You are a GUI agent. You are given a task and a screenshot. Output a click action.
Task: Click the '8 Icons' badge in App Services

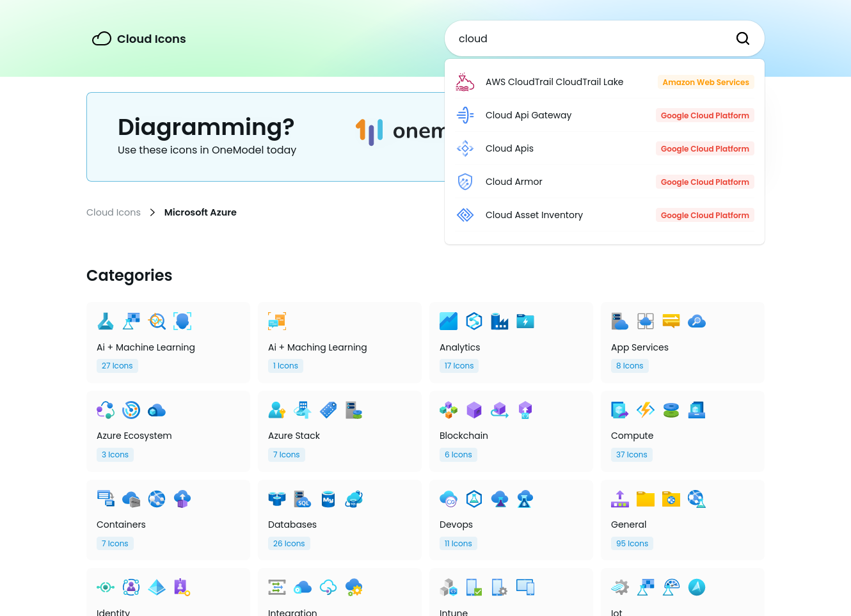[x=630, y=366]
